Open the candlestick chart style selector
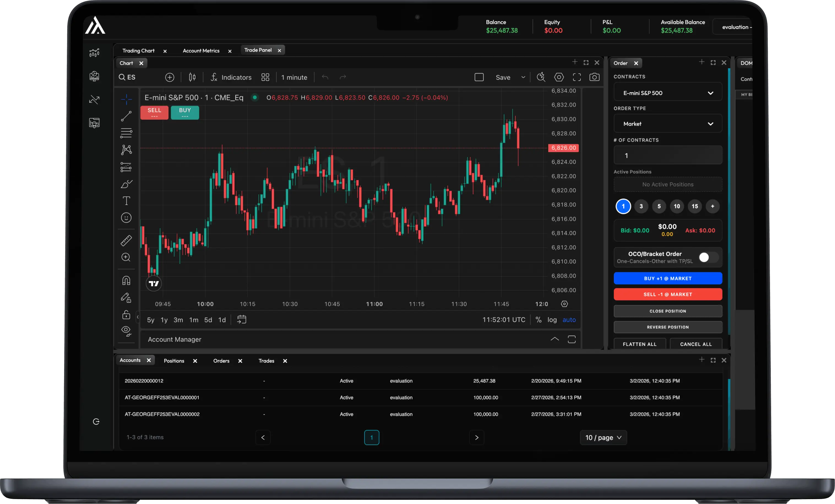 point(192,77)
